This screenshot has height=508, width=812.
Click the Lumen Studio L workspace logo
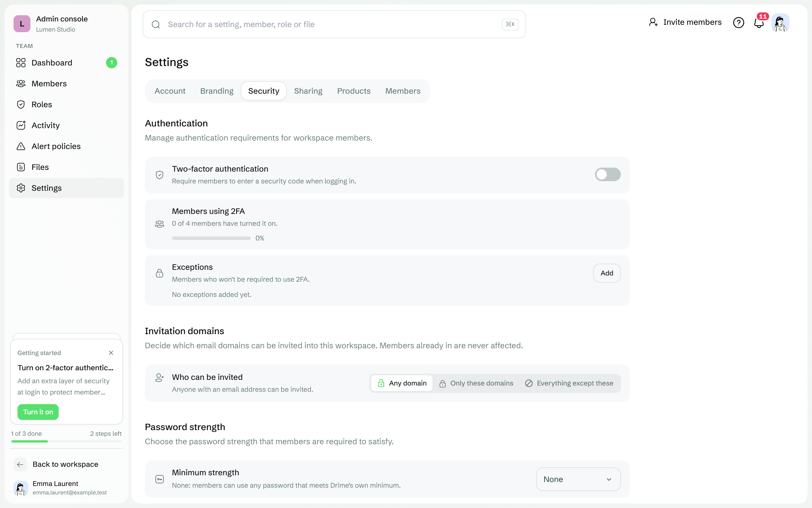(22, 23)
